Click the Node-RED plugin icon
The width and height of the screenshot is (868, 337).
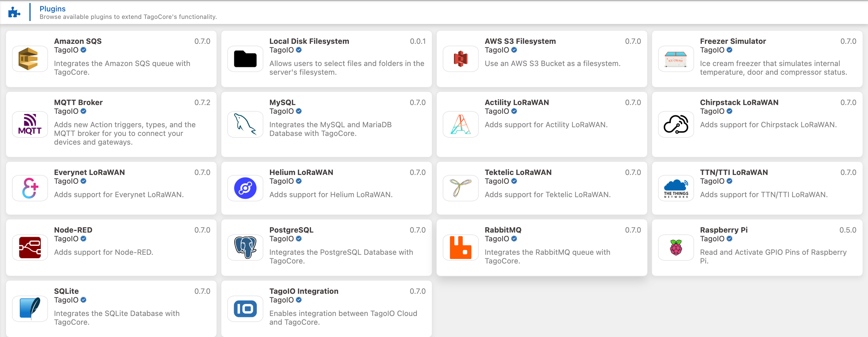30,248
